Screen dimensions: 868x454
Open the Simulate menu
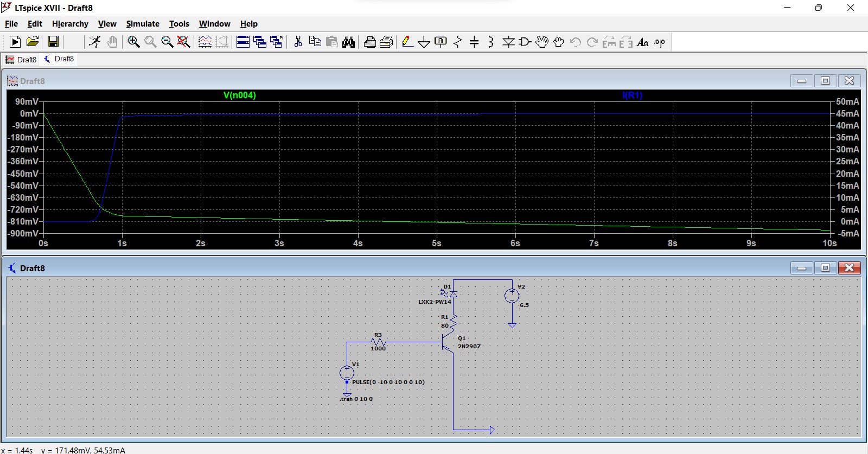(x=143, y=24)
